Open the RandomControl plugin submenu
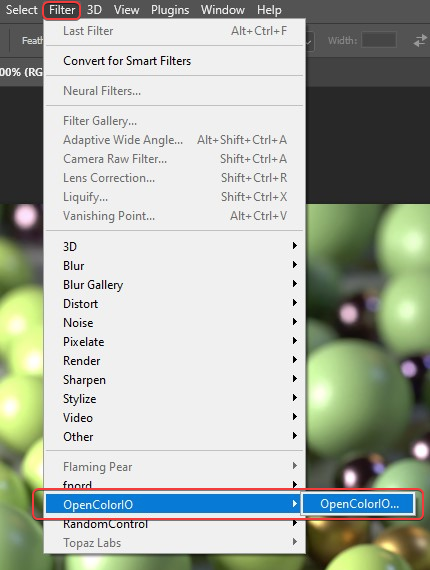The height and width of the screenshot is (570, 430). click(174, 524)
